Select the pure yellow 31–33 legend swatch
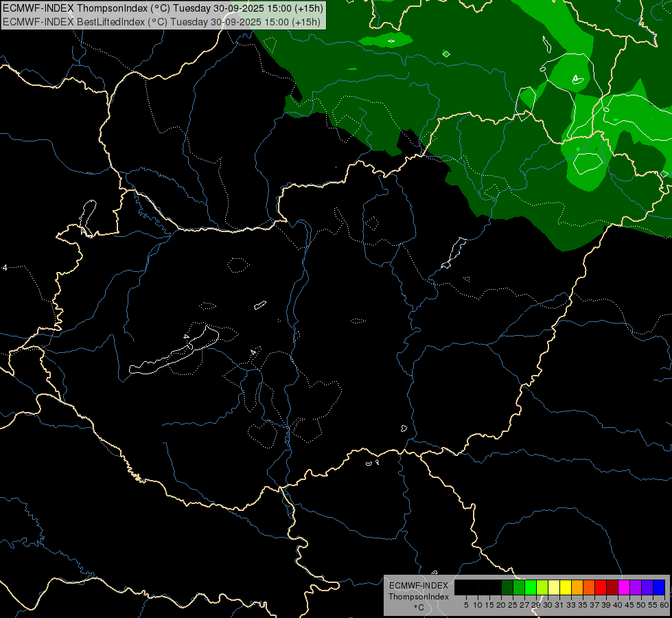Viewport: 672px width, 618px height. [x=566, y=587]
